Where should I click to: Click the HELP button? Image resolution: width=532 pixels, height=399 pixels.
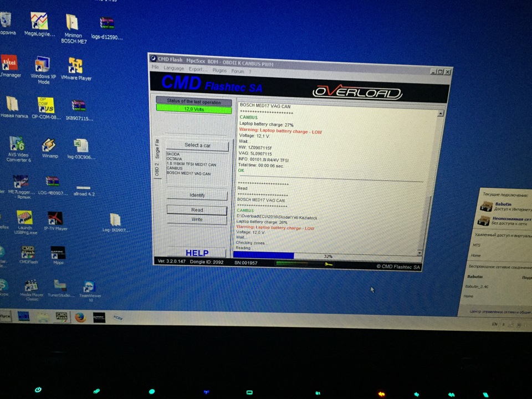pyautogui.click(x=197, y=253)
